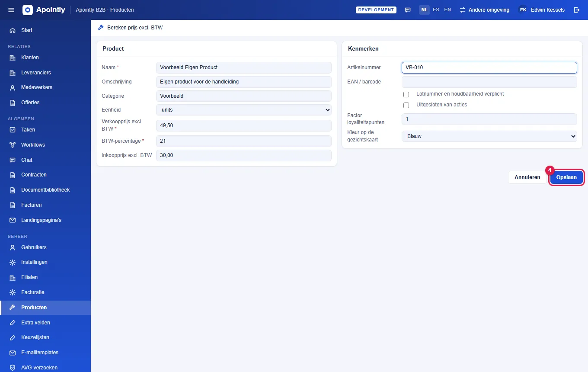The image size is (588, 372).
Task: Click the Andere omgeving swap icon
Action: click(x=463, y=10)
